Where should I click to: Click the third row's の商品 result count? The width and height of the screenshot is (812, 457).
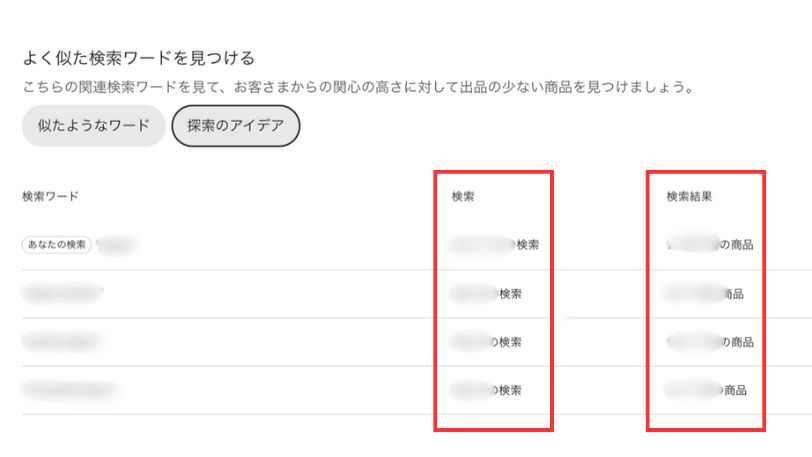pyautogui.click(x=710, y=342)
